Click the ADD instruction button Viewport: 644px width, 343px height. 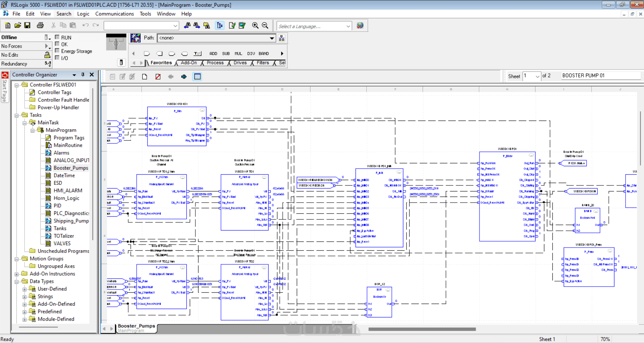(213, 53)
